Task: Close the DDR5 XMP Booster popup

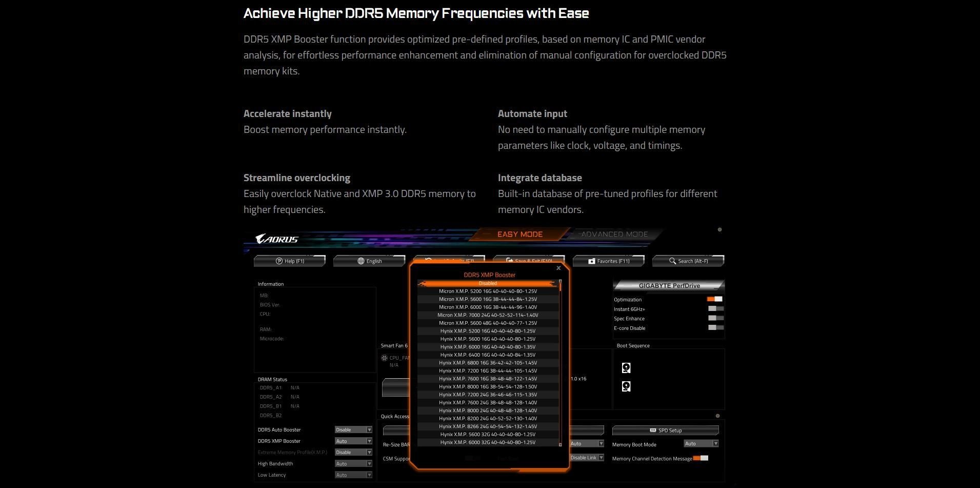Action: [x=558, y=268]
